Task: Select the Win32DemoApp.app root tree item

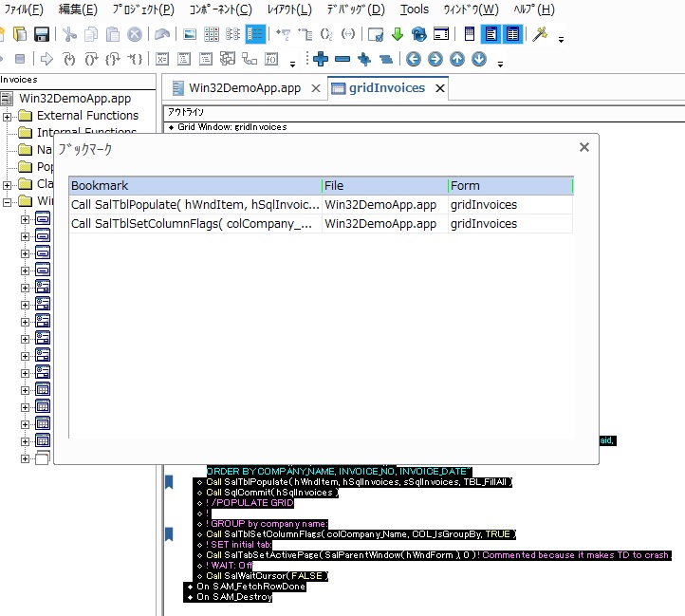Action: (x=75, y=99)
